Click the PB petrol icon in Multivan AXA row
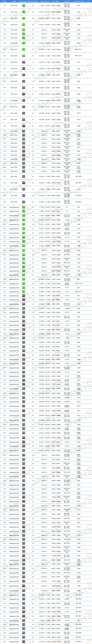This screenshot has height=644, width=92. [x=23, y=6]
